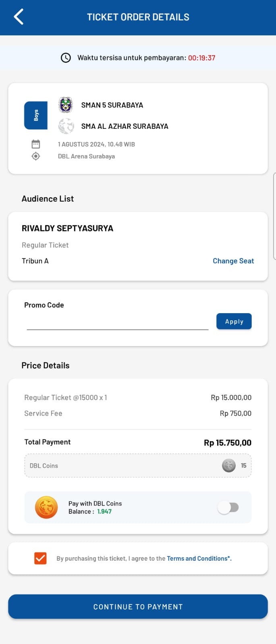This screenshot has width=276, height=644.
Task: Select the Rivaldy Septyasurya audience card
Action: coord(138,246)
